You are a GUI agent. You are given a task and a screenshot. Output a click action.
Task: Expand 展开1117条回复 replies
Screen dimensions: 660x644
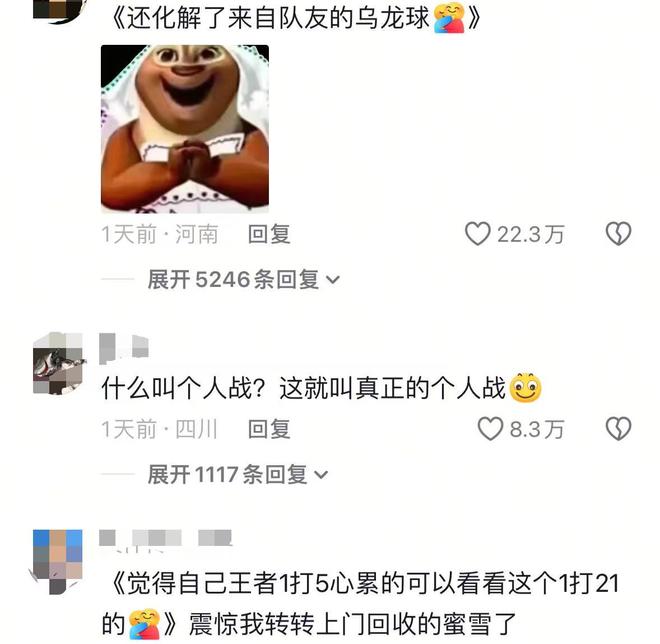(x=237, y=475)
